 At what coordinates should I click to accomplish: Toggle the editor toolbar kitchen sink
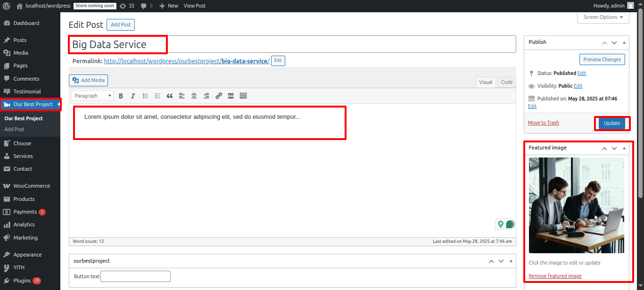243,96
